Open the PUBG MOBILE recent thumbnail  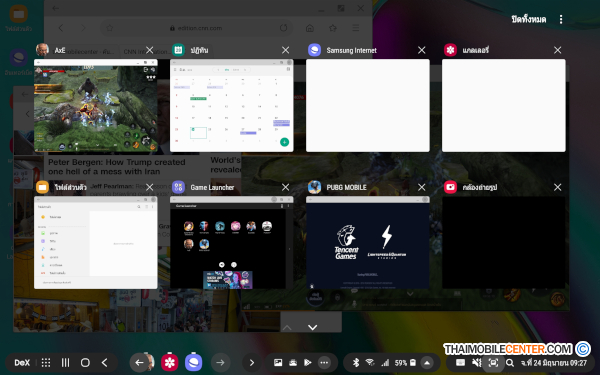(368, 243)
